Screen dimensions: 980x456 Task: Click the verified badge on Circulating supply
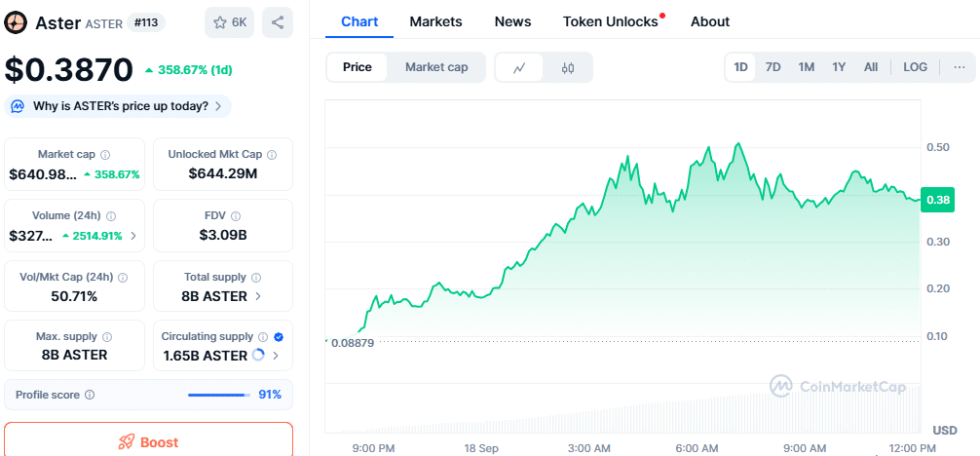point(279,336)
